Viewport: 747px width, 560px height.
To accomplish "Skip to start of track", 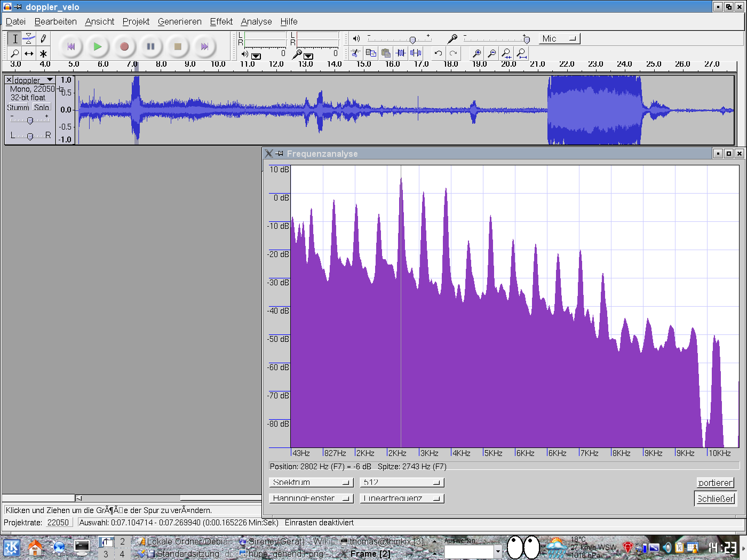I will 70,46.
